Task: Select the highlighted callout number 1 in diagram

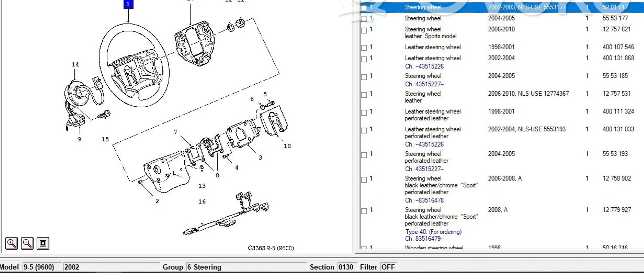Action: pyautogui.click(x=128, y=4)
